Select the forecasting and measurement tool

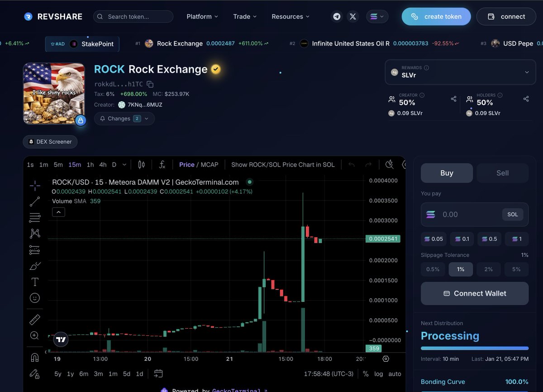click(35, 250)
